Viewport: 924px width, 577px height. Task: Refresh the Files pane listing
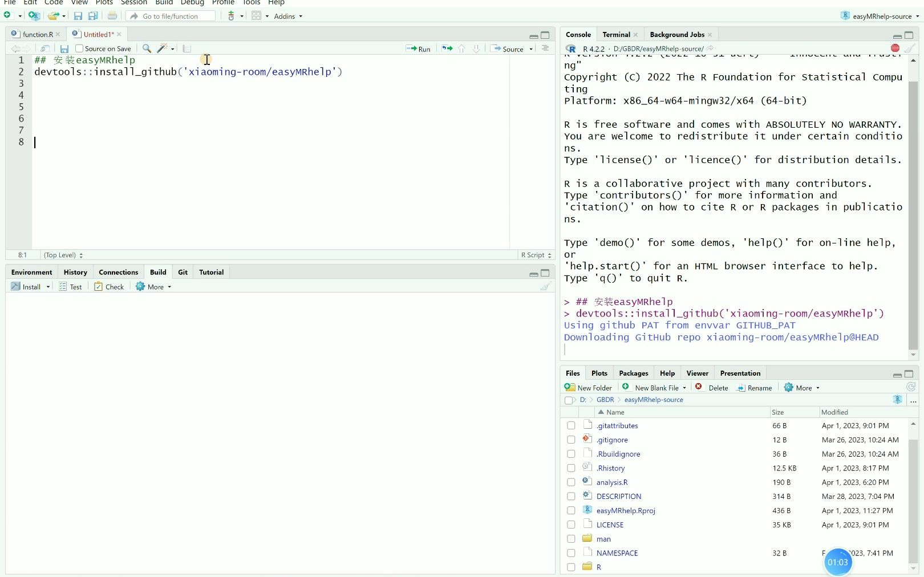(911, 387)
